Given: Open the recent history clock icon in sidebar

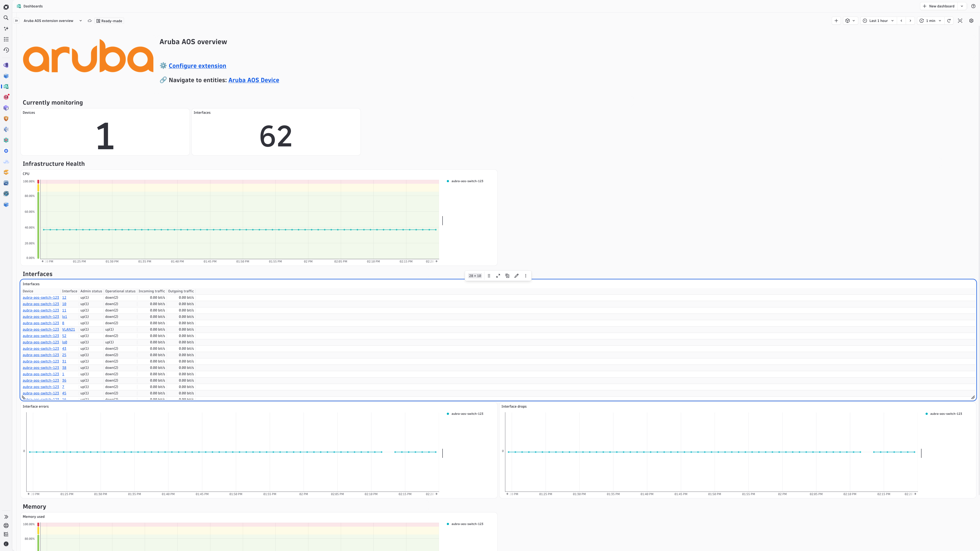Looking at the screenshot, I should pos(6,50).
